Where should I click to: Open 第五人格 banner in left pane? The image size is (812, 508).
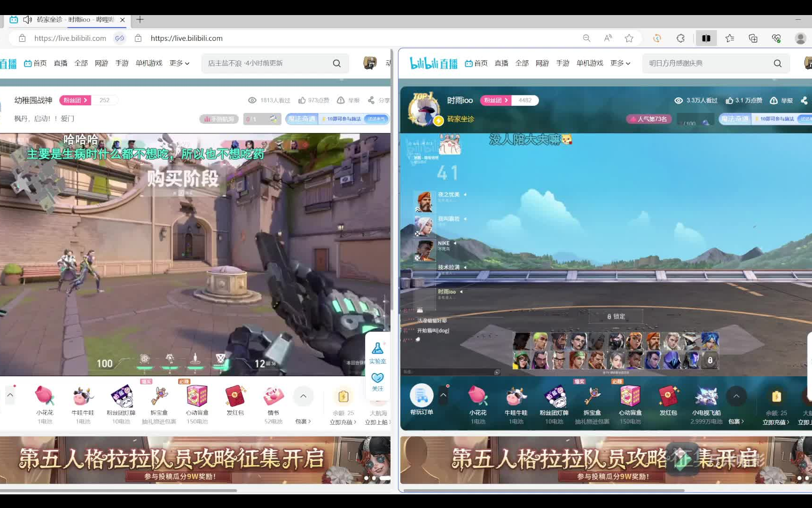pyautogui.click(x=195, y=460)
